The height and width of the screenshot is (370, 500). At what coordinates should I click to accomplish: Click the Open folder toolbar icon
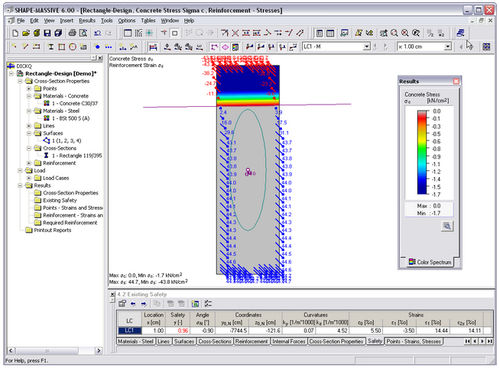click(x=26, y=33)
